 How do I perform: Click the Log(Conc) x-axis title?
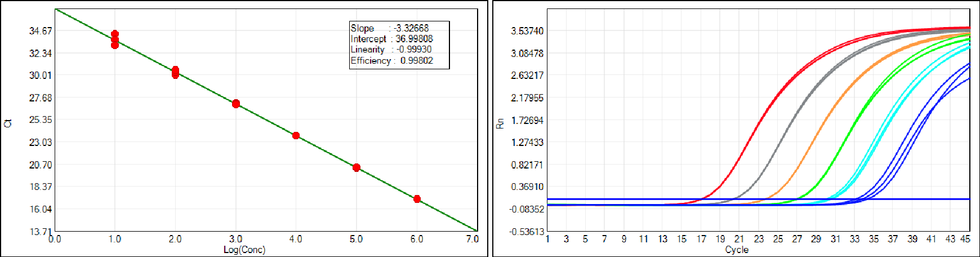tap(244, 250)
